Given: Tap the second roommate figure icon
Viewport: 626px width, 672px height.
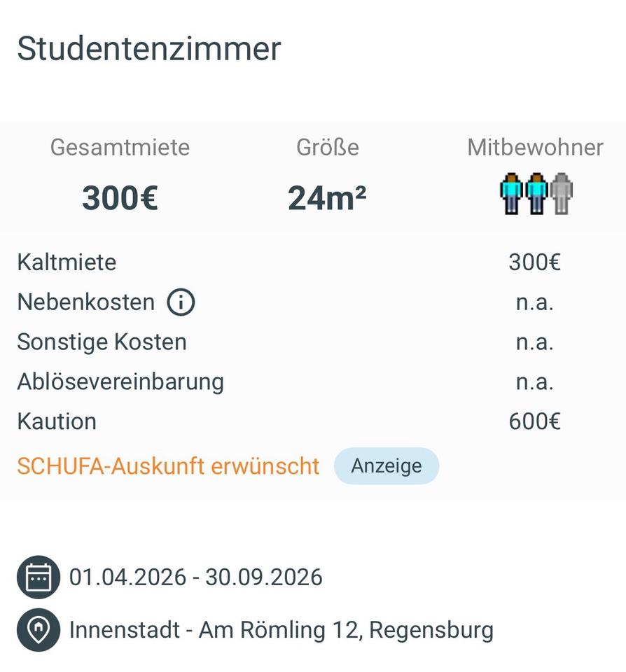Looking at the screenshot, I should [536, 194].
